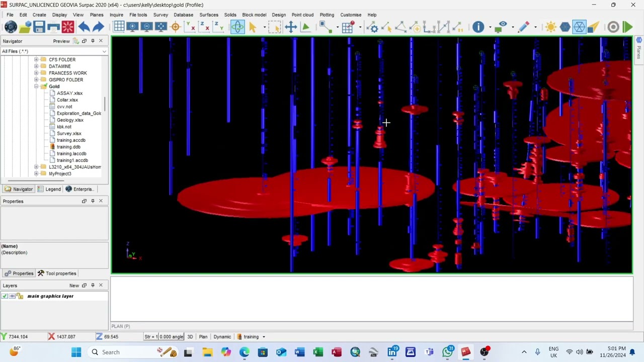This screenshot has height=362, width=644.
Task: Open the training database dropdown arrow
Action: tap(264, 337)
